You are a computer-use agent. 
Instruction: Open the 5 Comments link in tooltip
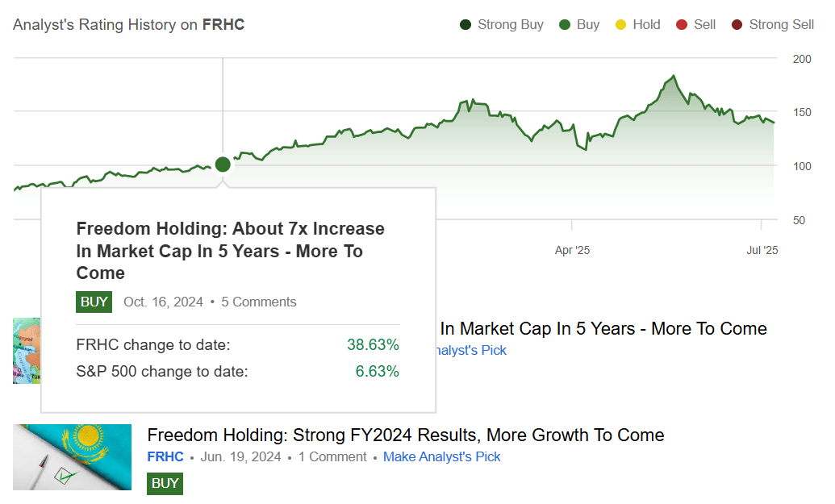(x=258, y=302)
